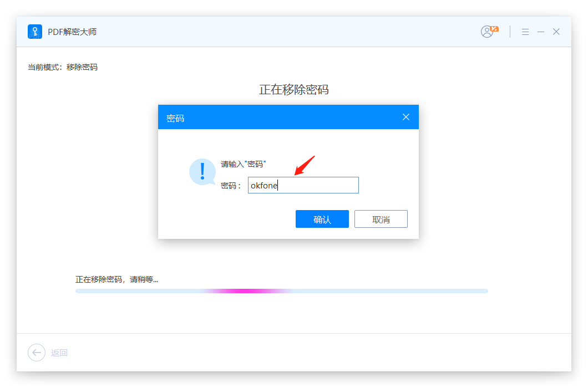Click the back arrow circle icon
This screenshot has height=388, width=588.
pos(37,353)
